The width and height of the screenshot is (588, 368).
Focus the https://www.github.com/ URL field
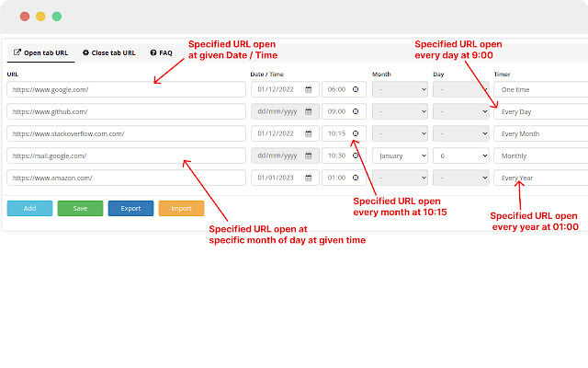[x=127, y=111]
